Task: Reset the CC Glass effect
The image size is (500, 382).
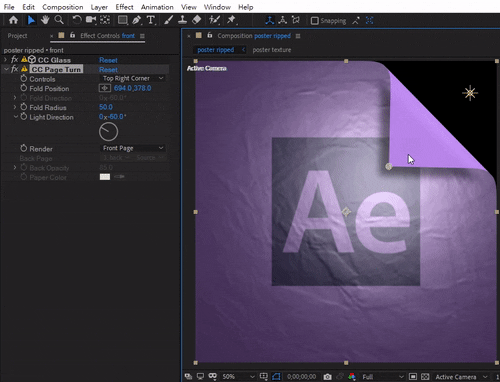Action: point(108,60)
